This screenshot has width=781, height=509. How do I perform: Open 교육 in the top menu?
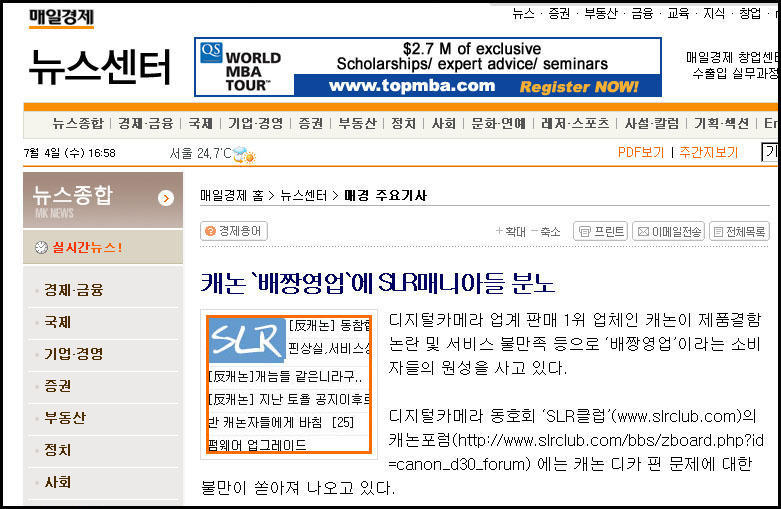[x=678, y=13]
